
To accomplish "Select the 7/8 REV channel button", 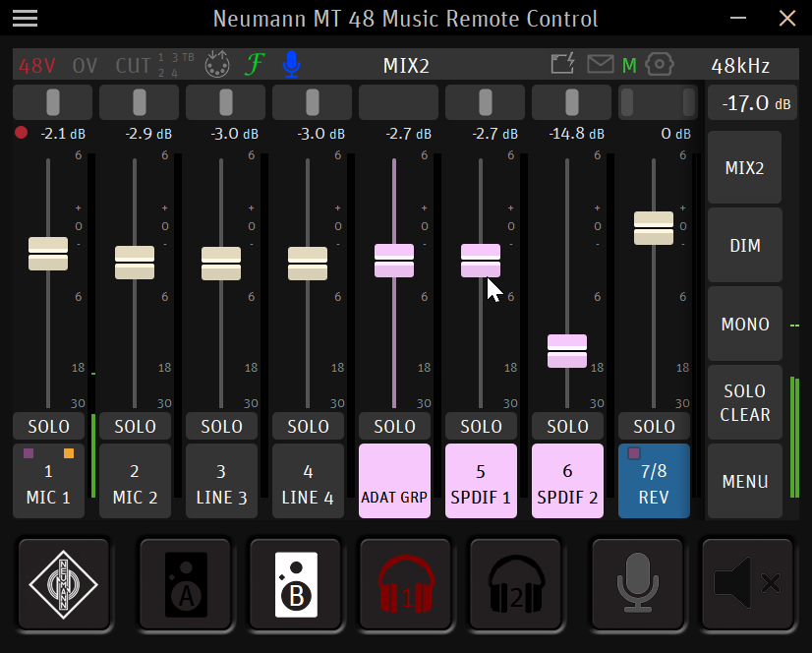I will (654, 481).
